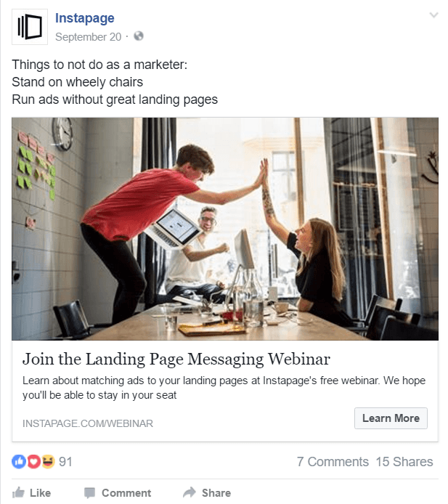Open the Landing Page Messaging Webinar headline
Viewport: 448px width, 504px height.
click(x=176, y=359)
